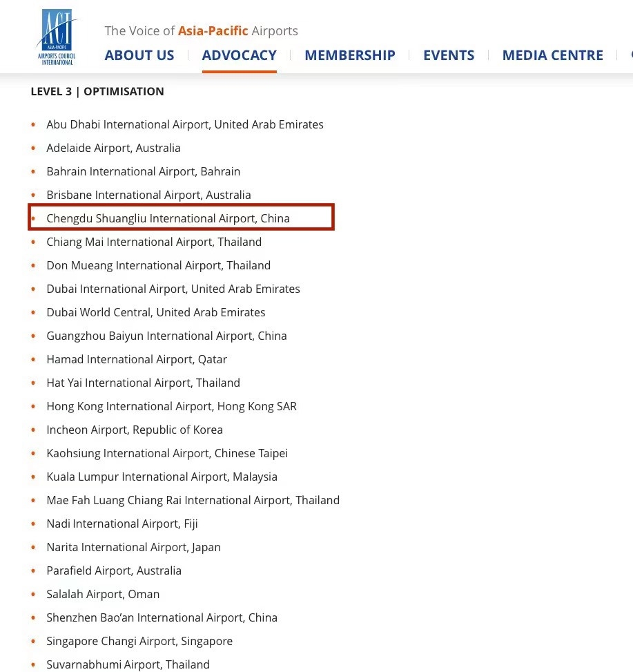The width and height of the screenshot is (633, 672).
Task: Select 'Abu Dhabi International Airport, United Arab Emirates'
Action: [x=185, y=124]
